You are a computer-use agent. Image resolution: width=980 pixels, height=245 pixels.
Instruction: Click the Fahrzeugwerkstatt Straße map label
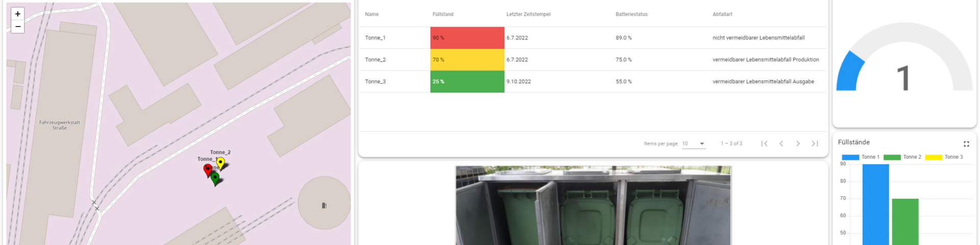click(x=60, y=125)
